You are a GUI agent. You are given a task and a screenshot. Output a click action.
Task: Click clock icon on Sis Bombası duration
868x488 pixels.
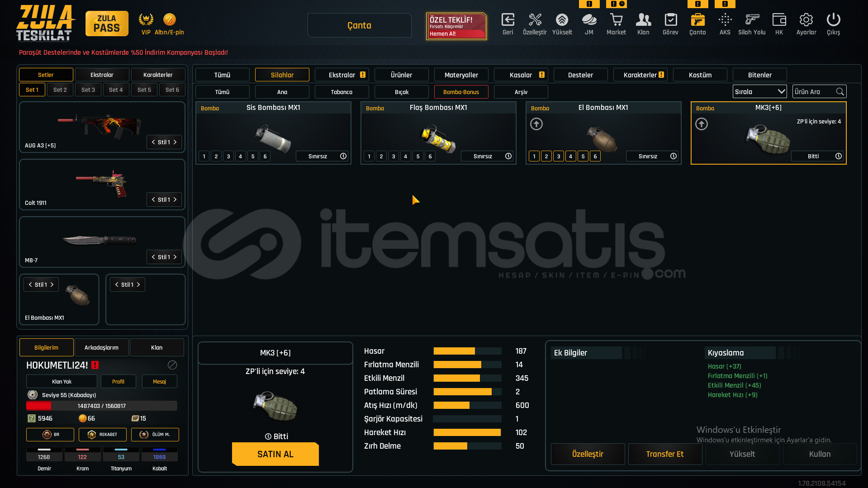pyautogui.click(x=343, y=156)
